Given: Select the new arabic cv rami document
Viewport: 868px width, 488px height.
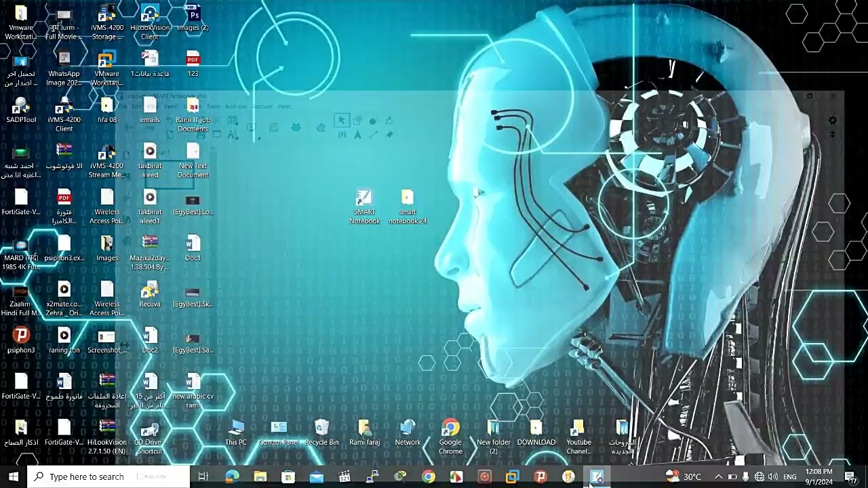Looking at the screenshot, I should point(193,391).
